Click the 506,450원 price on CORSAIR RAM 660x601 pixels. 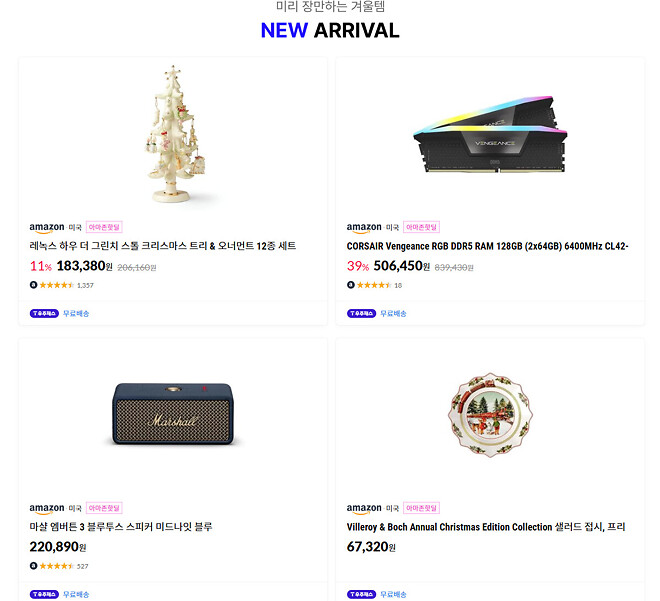coord(402,266)
